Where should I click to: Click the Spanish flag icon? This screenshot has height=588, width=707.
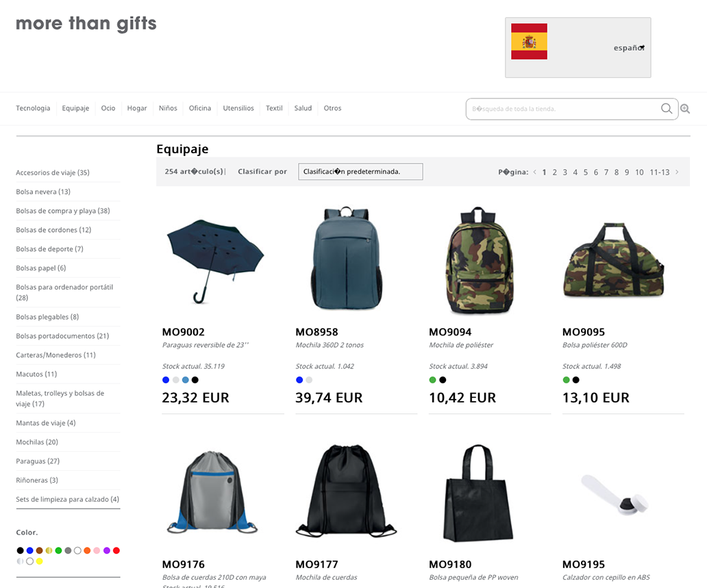click(529, 42)
